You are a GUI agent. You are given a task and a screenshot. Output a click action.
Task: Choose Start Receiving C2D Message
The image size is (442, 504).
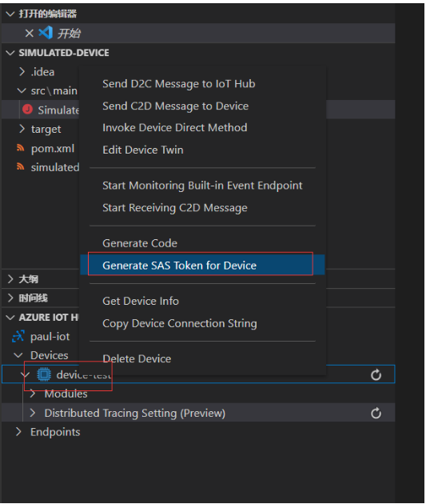pos(175,208)
